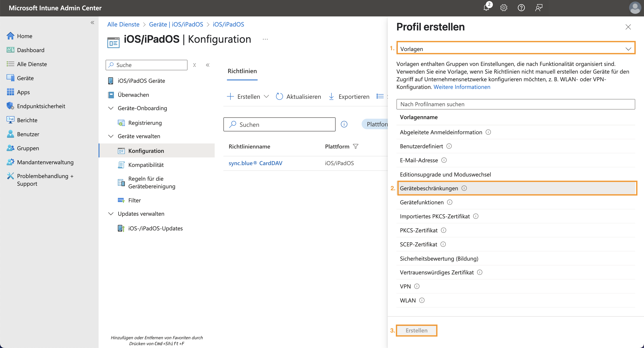
Task: Open the settings gear
Action: tap(504, 8)
